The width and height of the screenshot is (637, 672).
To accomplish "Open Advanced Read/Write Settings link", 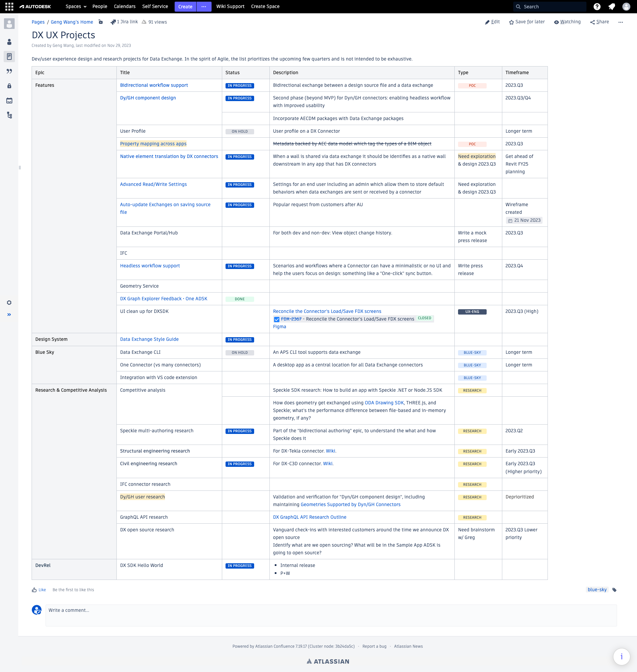I will [x=153, y=184].
